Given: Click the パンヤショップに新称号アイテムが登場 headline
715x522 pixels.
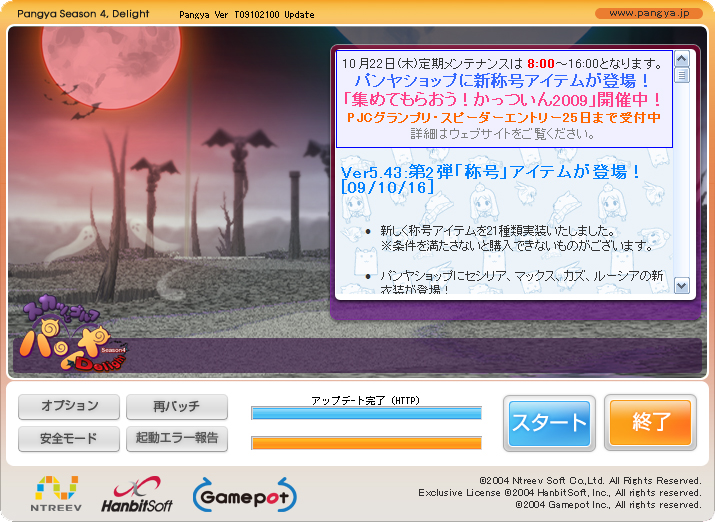Looking at the screenshot, I should pos(503,81).
